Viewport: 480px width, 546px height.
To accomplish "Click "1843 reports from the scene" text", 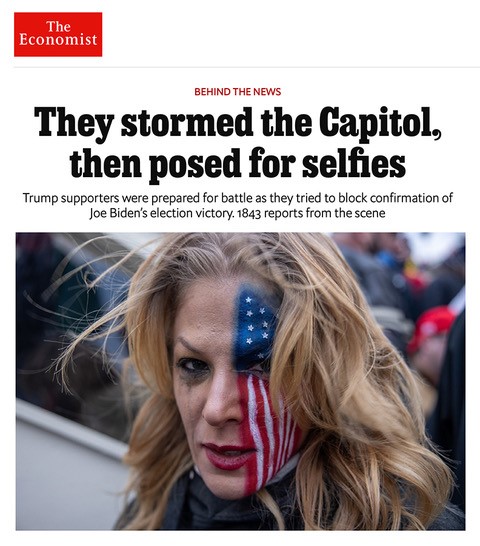I will click(x=311, y=213).
